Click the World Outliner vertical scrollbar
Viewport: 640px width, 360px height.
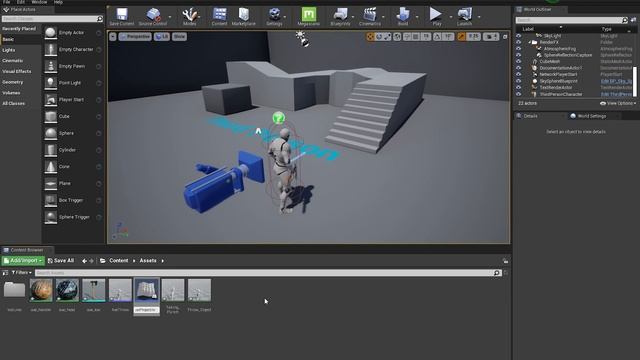635,82
